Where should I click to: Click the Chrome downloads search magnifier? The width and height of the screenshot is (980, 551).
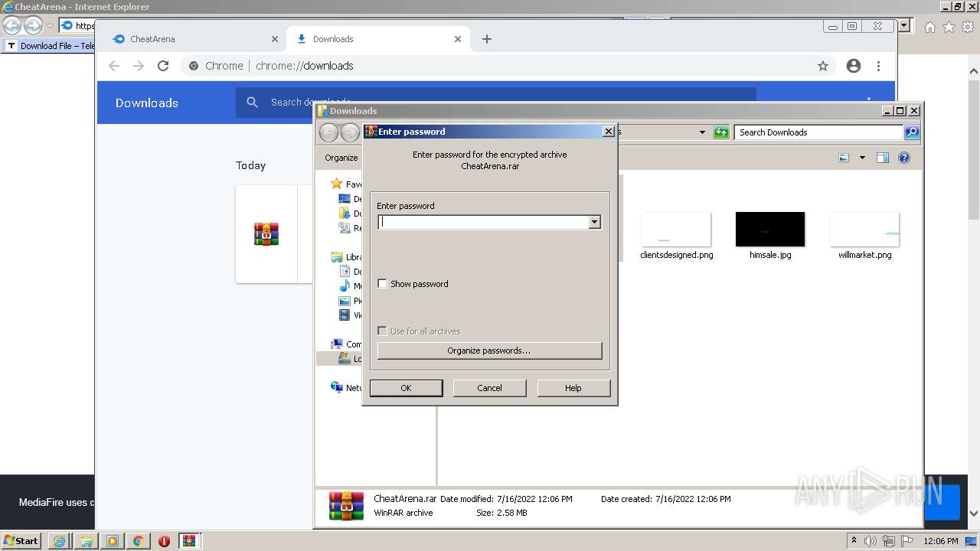(252, 103)
